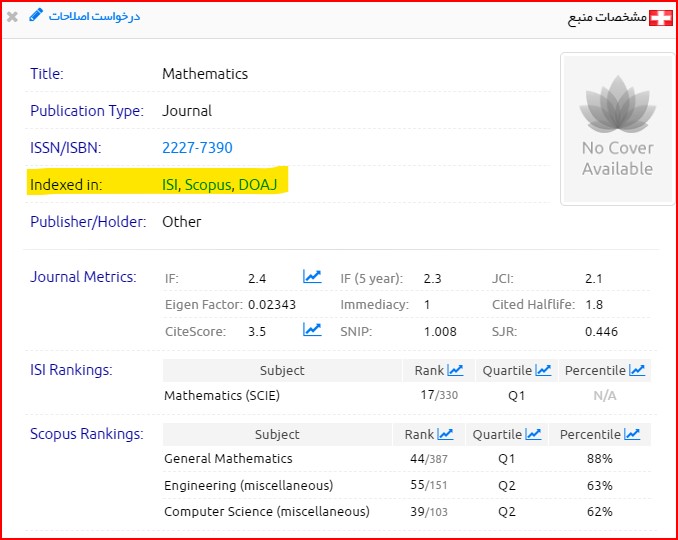
Task: Click chart icon beside ISI Quartile header
Action: click(x=543, y=370)
